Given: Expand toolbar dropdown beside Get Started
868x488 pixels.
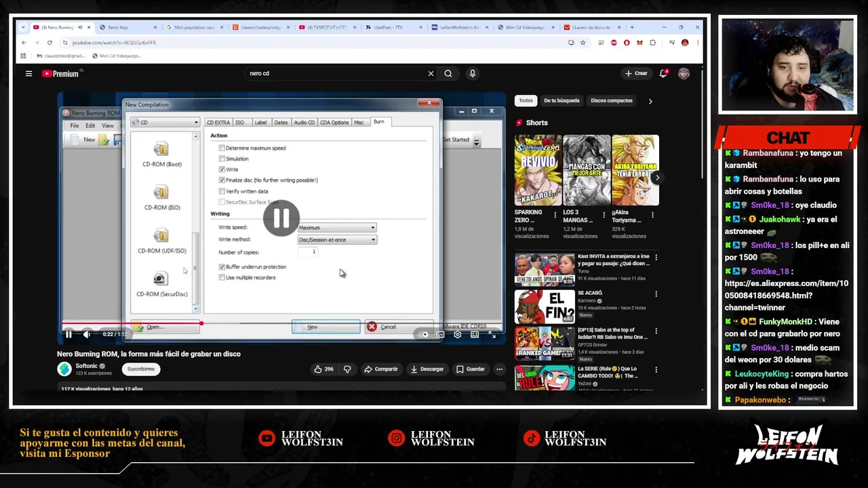Looking at the screenshot, I should pyautogui.click(x=476, y=140).
